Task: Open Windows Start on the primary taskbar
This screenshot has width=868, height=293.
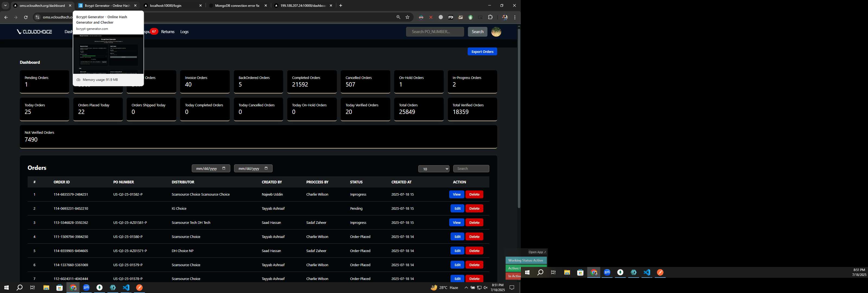Action: tap(6, 288)
